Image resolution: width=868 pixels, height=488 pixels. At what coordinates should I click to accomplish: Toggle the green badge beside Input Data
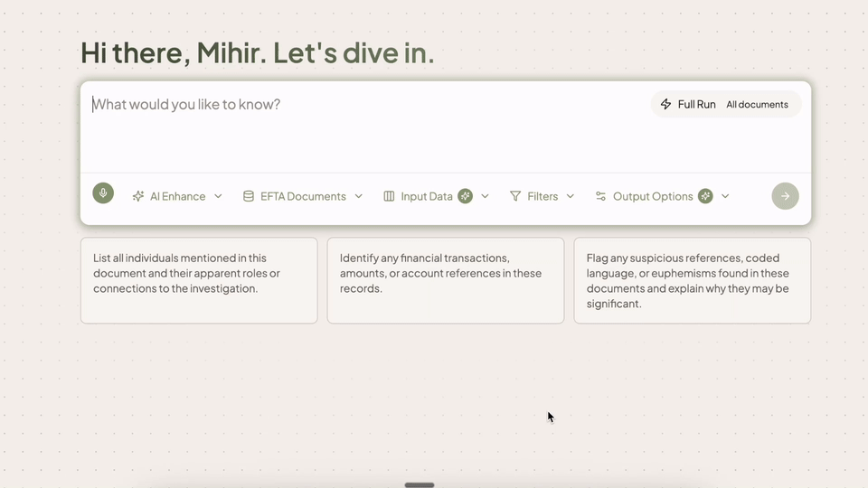465,196
